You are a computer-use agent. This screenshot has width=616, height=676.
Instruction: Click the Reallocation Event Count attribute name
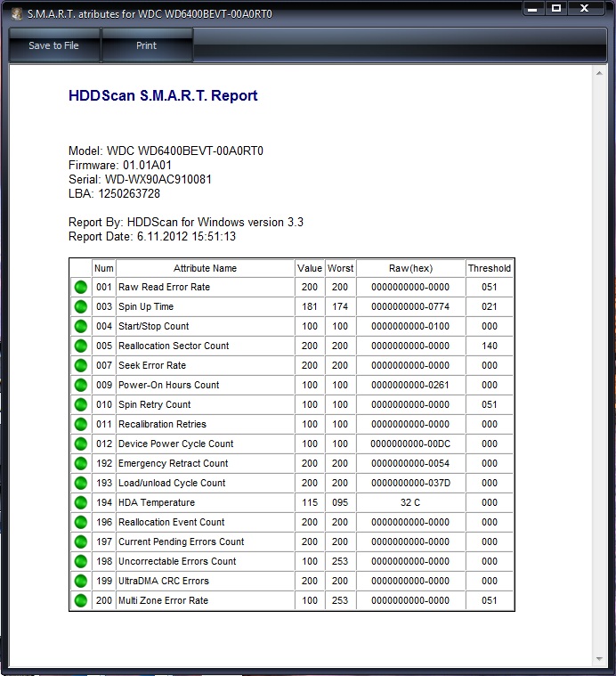(x=172, y=523)
